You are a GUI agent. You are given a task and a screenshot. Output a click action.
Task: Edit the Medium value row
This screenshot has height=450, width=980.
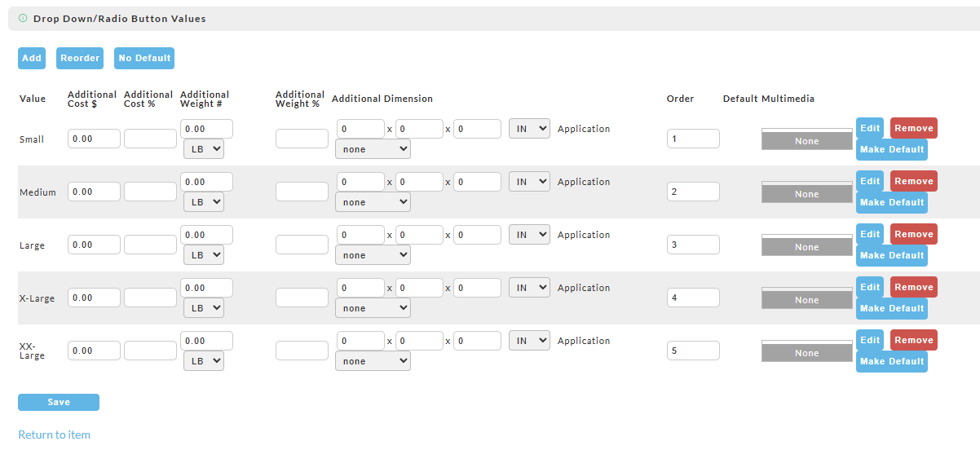coord(870,181)
